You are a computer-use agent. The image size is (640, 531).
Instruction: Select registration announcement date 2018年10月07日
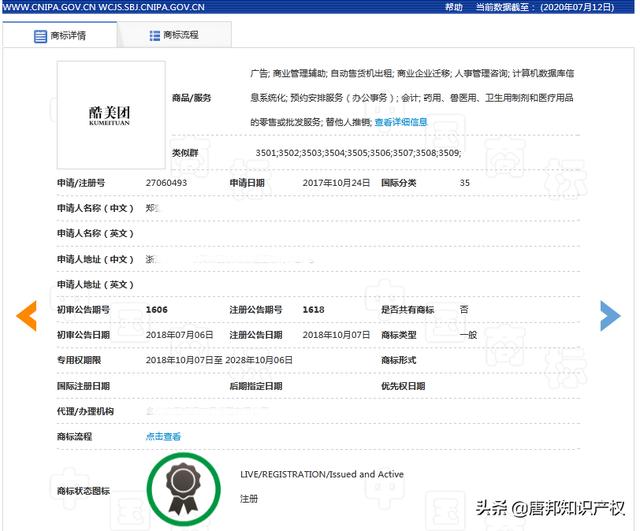point(336,335)
